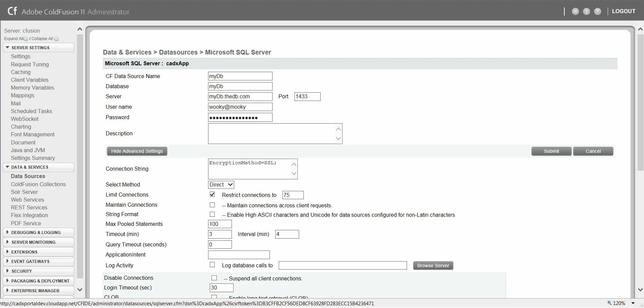Expand the Enterprise Manager section
Image resolution: width=644 pixels, height=308 pixels.
click(38, 290)
